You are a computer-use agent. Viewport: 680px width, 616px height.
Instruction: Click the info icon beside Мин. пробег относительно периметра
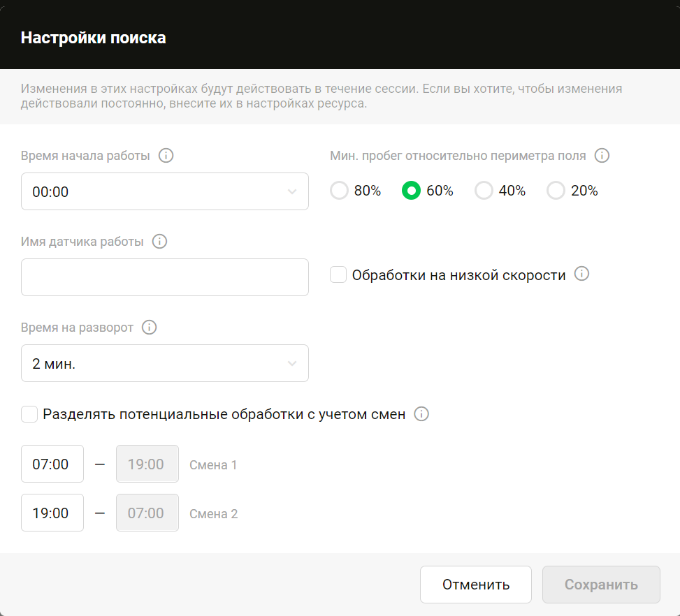point(602,155)
